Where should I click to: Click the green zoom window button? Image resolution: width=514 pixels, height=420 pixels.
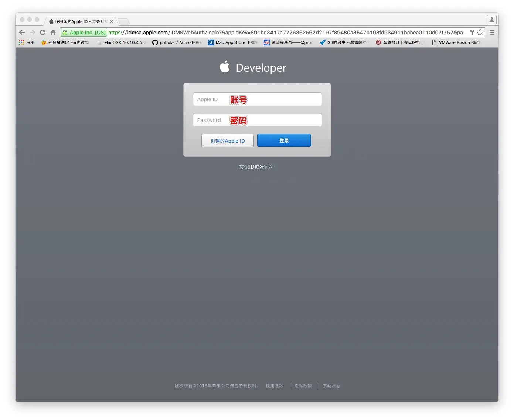point(37,20)
